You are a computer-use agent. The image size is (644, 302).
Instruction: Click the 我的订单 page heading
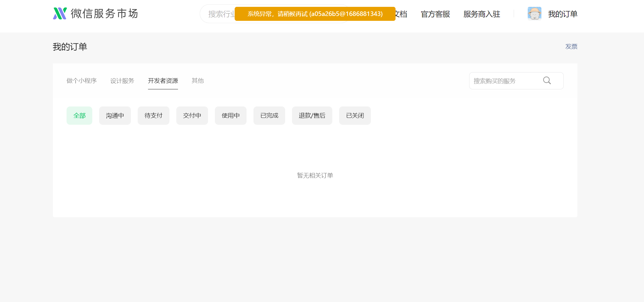tap(70, 47)
